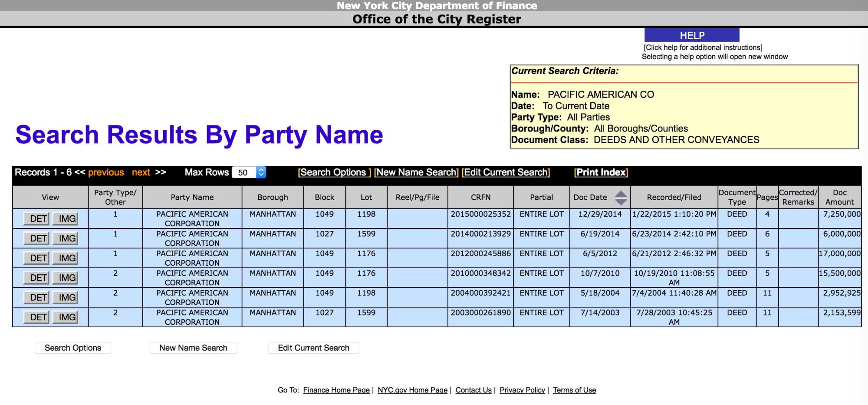This screenshot has height=405, width=868.
Task: View details for CRFN 2015000025352
Action: [38, 219]
